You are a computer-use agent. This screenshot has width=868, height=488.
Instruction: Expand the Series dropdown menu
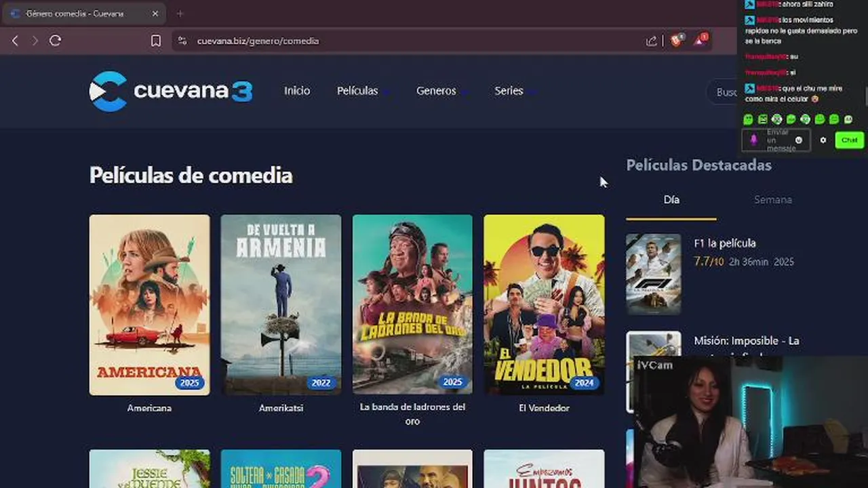[x=514, y=91]
